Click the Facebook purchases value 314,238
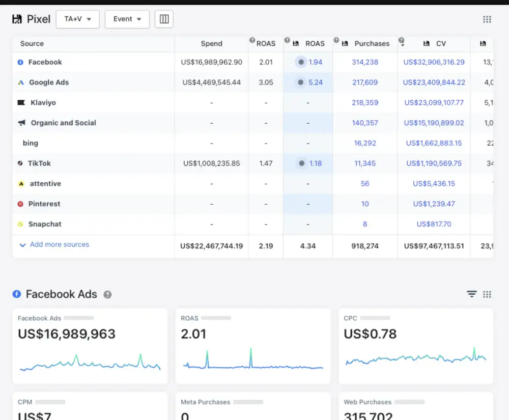This screenshot has height=420, width=509. coord(365,62)
